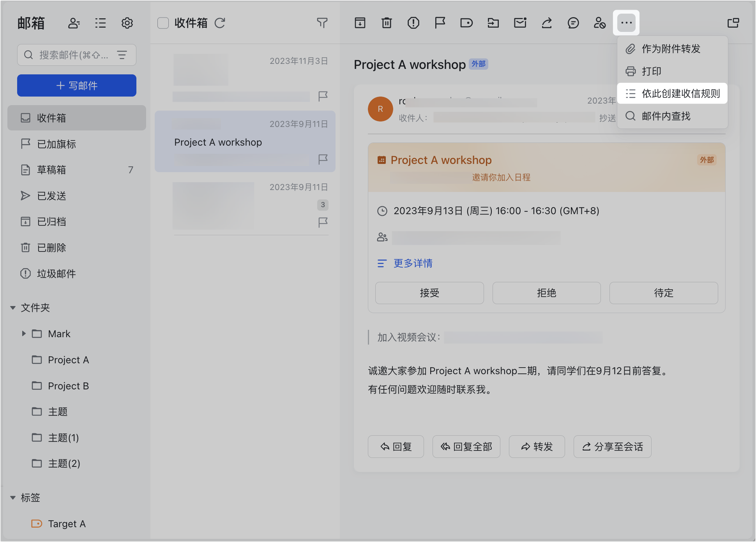Mark as unread using the envelope icon
This screenshot has height=542, width=756.
coord(520,23)
